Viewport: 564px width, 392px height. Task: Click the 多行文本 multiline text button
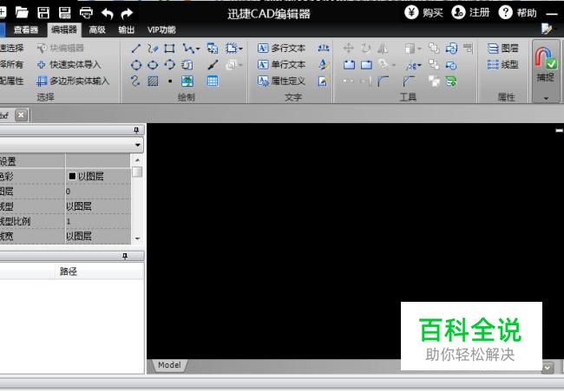[282, 49]
